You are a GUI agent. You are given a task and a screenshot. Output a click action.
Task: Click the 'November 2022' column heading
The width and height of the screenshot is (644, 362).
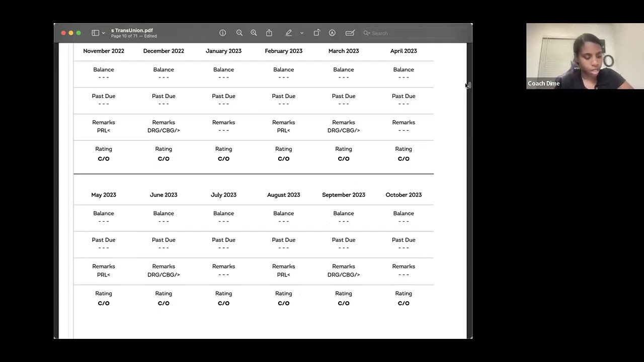(104, 51)
